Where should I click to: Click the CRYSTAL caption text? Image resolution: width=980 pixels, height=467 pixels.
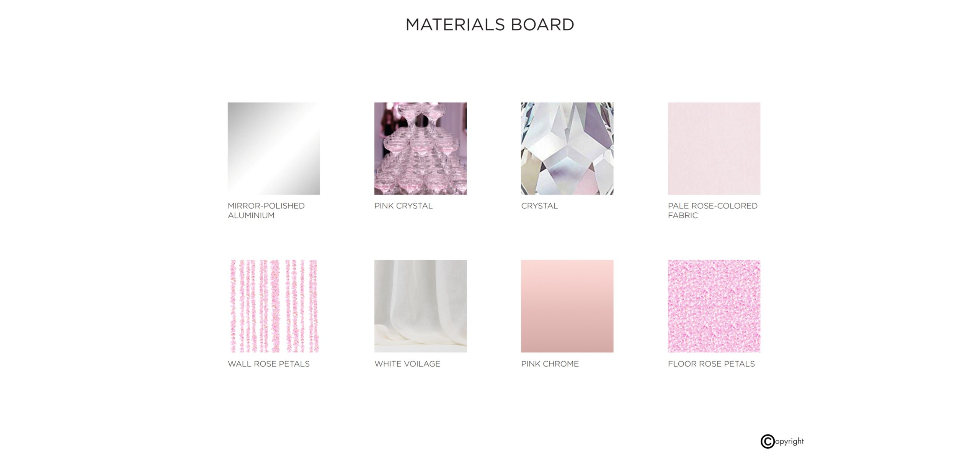tap(539, 206)
